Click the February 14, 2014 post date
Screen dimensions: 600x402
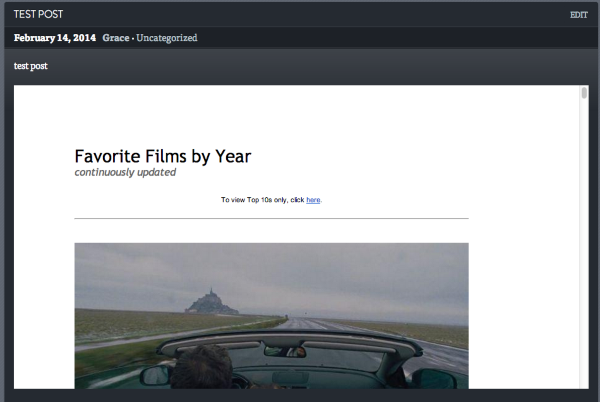point(55,38)
